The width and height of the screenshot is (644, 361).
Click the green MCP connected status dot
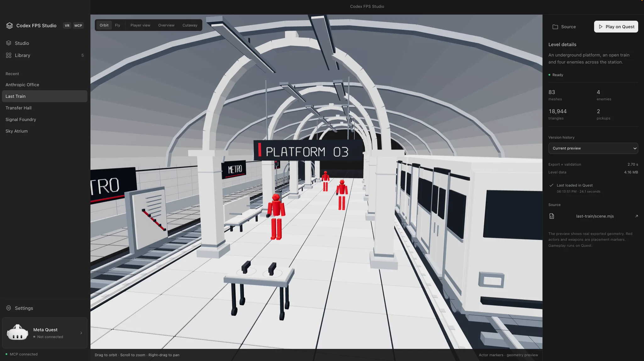[x=6, y=354]
